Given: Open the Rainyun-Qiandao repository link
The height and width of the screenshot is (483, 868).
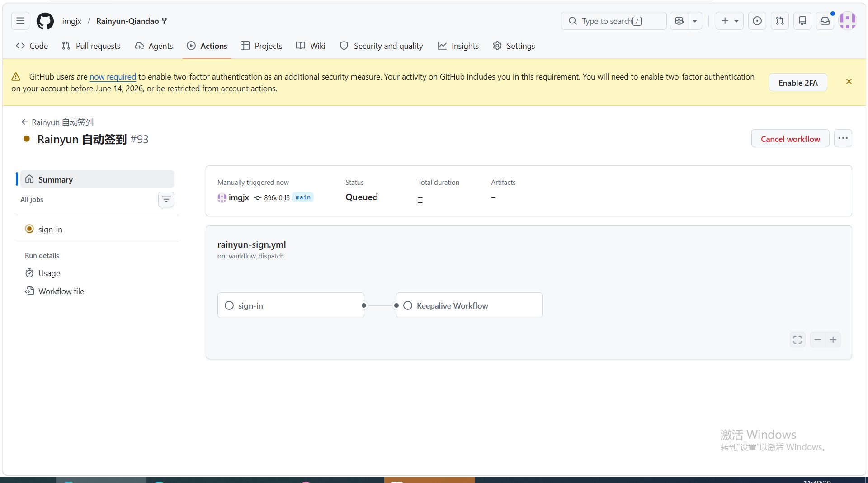Looking at the screenshot, I should click(127, 21).
